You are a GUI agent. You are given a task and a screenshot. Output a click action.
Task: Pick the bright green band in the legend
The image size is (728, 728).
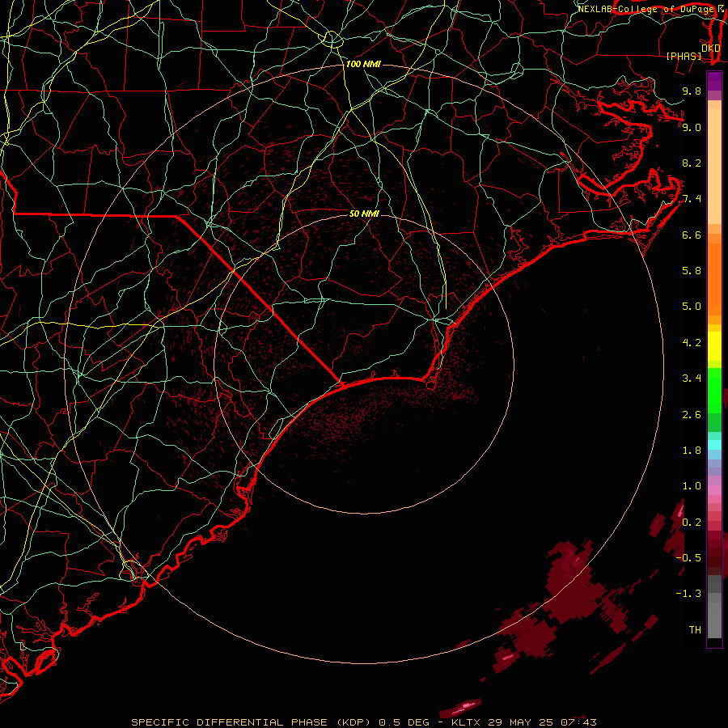(714, 390)
